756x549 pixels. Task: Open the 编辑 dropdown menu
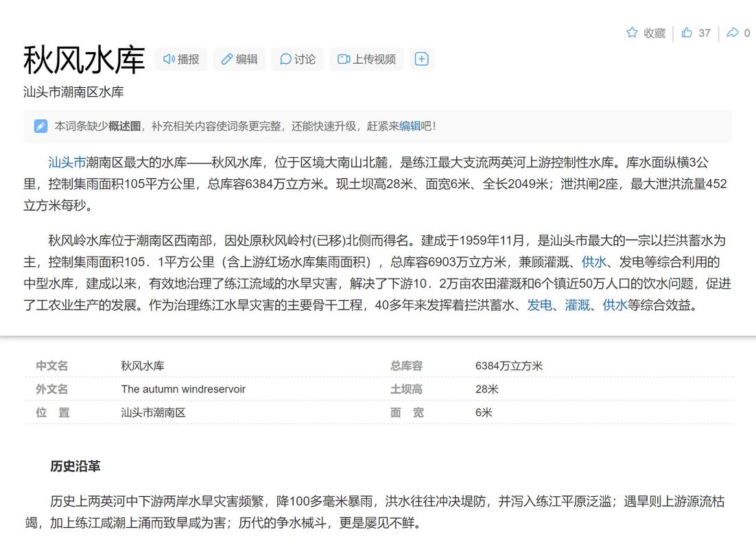(x=239, y=59)
